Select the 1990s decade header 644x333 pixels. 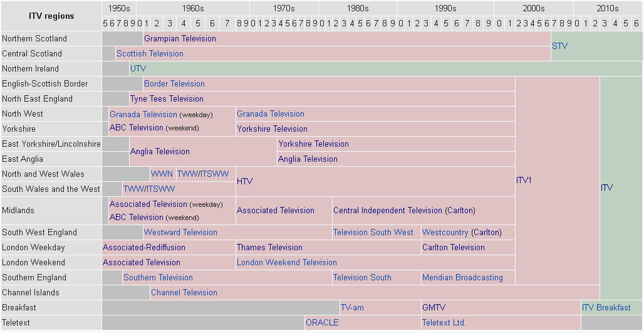click(445, 8)
